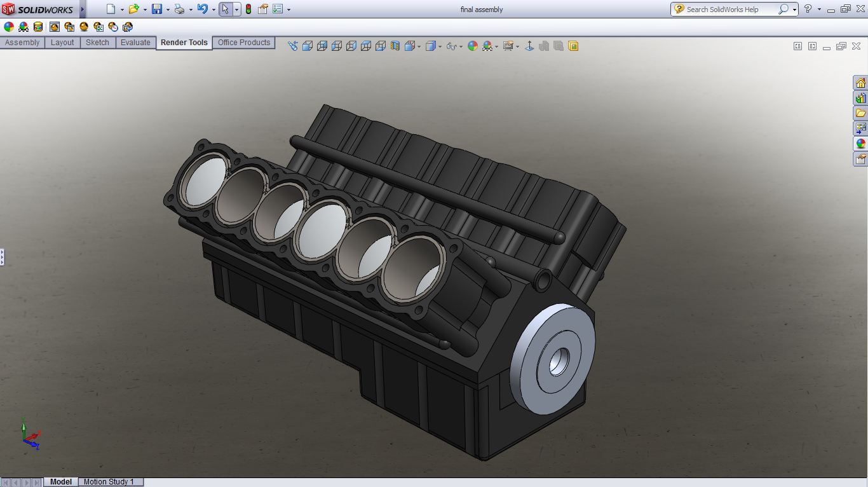Select the fifth cube display style icon

(x=366, y=46)
